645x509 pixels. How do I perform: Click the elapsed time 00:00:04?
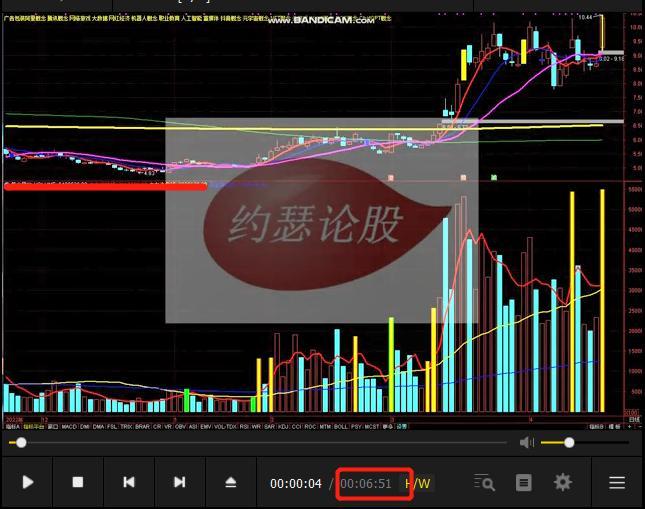click(296, 484)
